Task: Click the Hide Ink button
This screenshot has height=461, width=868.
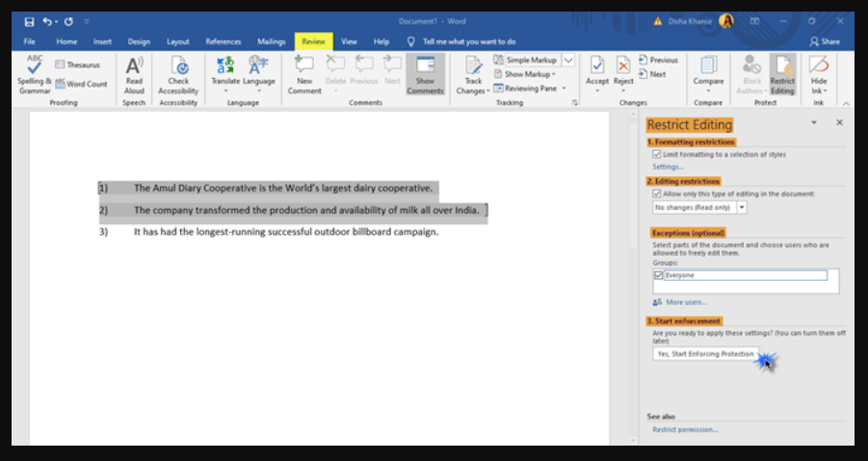Action: click(x=819, y=75)
